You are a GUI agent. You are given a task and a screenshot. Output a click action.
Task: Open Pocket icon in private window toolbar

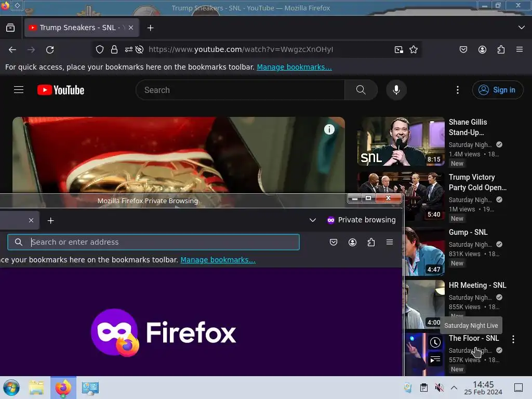pos(334,242)
